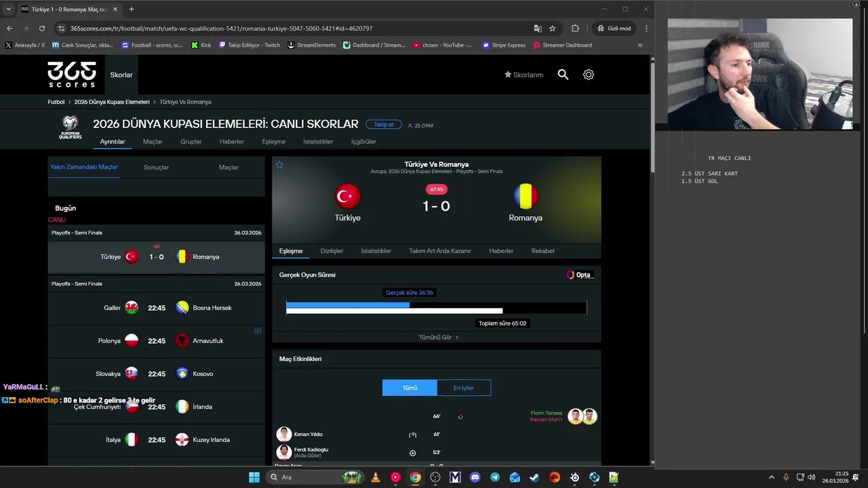Select the En iyiler events filter
868x488 pixels.
(464, 388)
